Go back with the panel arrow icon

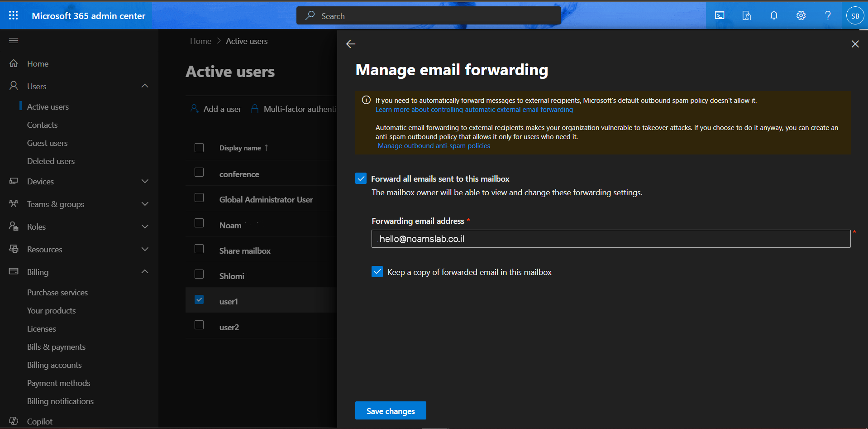pyautogui.click(x=351, y=44)
